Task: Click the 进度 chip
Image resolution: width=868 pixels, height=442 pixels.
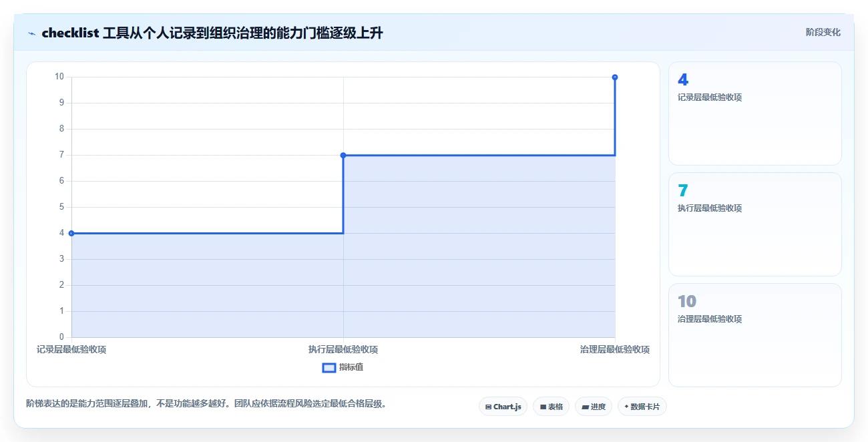Action: (x=594, y=407)
